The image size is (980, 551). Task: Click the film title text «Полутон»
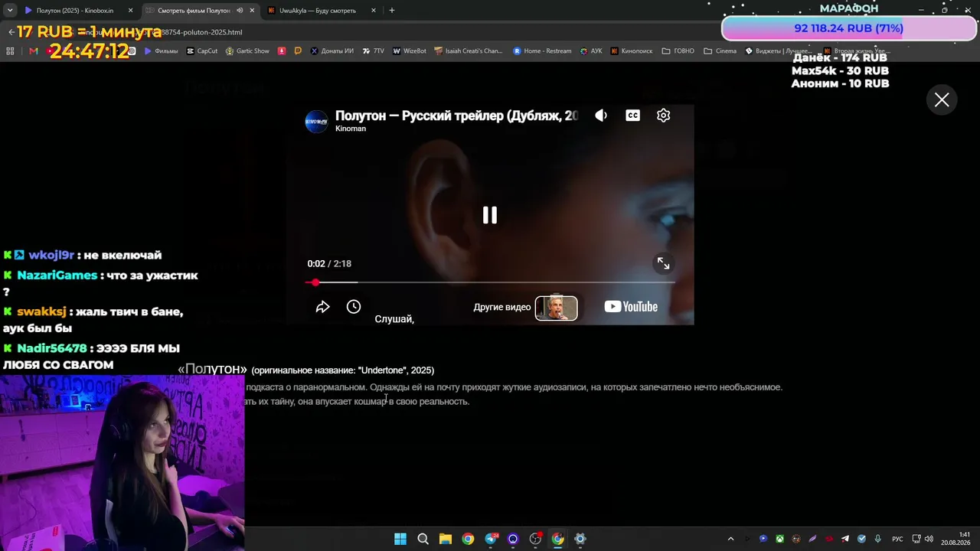pyautogui.click(x=212, y=370)
